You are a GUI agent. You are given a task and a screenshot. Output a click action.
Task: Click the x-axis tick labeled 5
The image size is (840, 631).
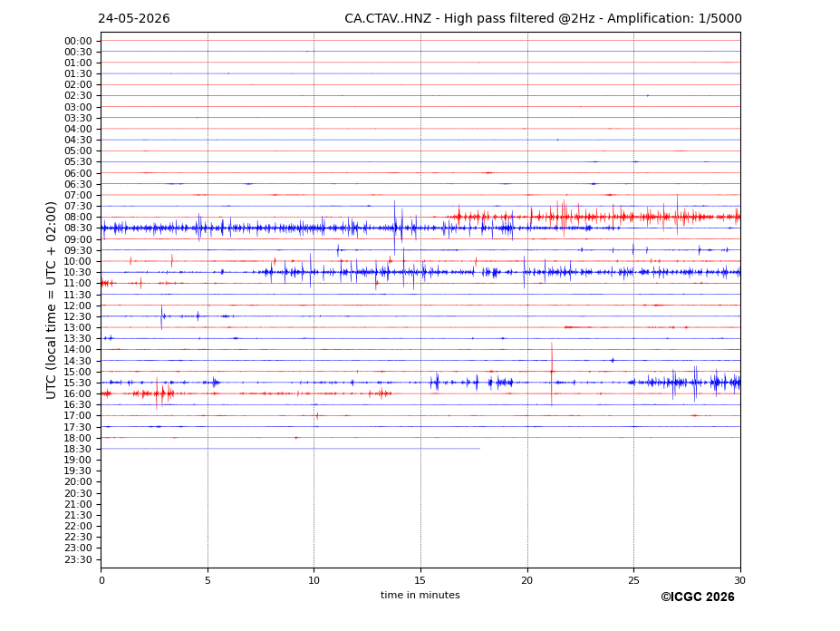coord(208,580)
